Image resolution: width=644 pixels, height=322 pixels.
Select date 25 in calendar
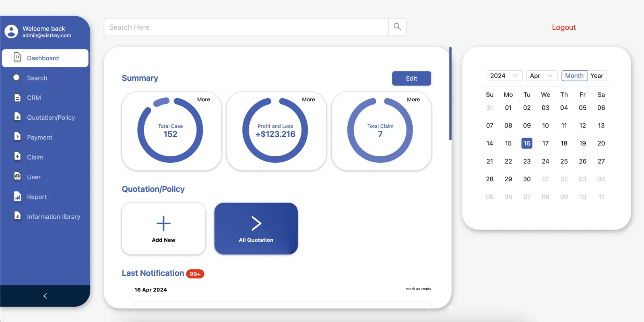564,161
